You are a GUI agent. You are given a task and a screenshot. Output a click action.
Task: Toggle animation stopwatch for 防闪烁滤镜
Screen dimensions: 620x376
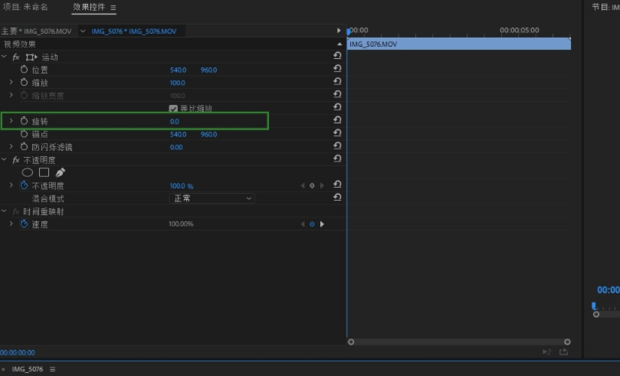tap(24, 147)
